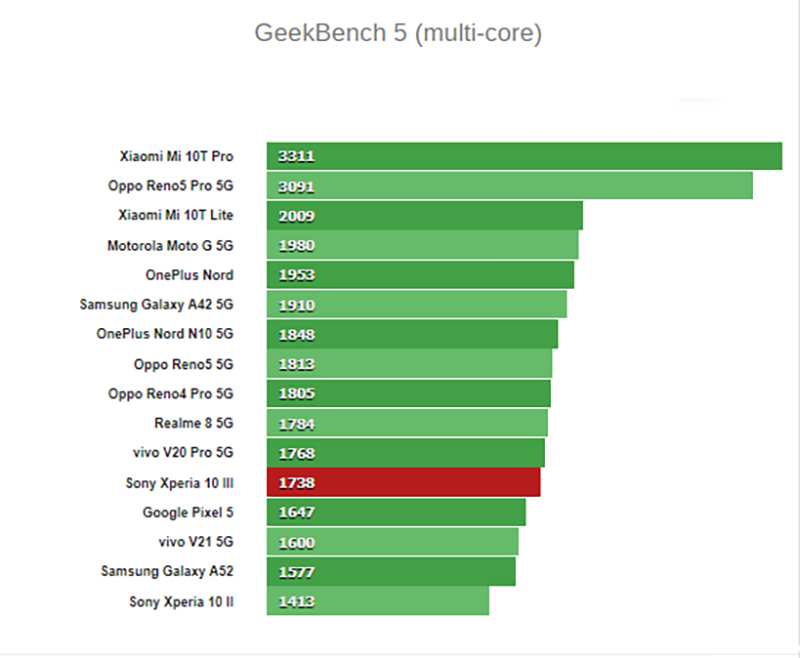800x658 pixels.
Task: Click the Samsung Galaxy A42 5G label
Action: tap(156, 305)
